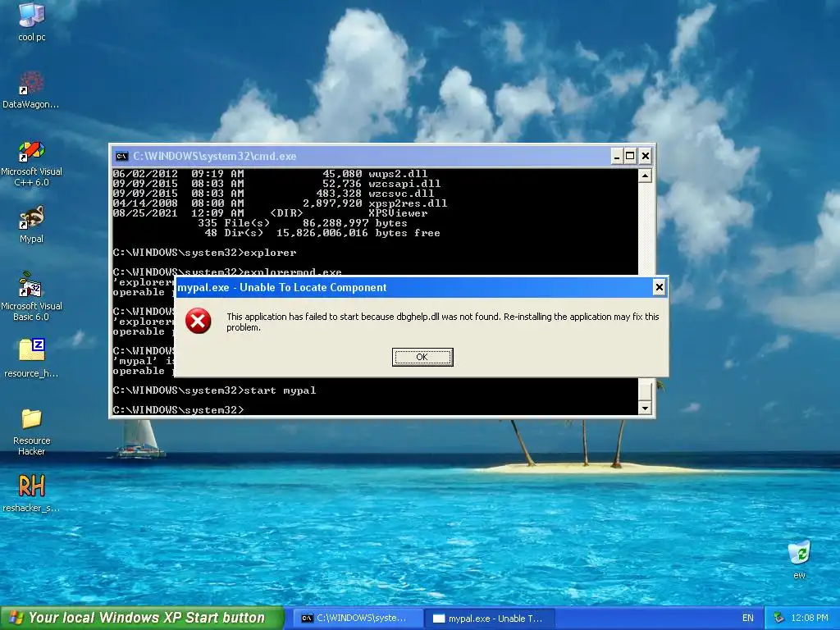Viewport: 840px width, 630px height.
Task: Click the cmd window scrollbar thumb
Action: coord(645,390)
